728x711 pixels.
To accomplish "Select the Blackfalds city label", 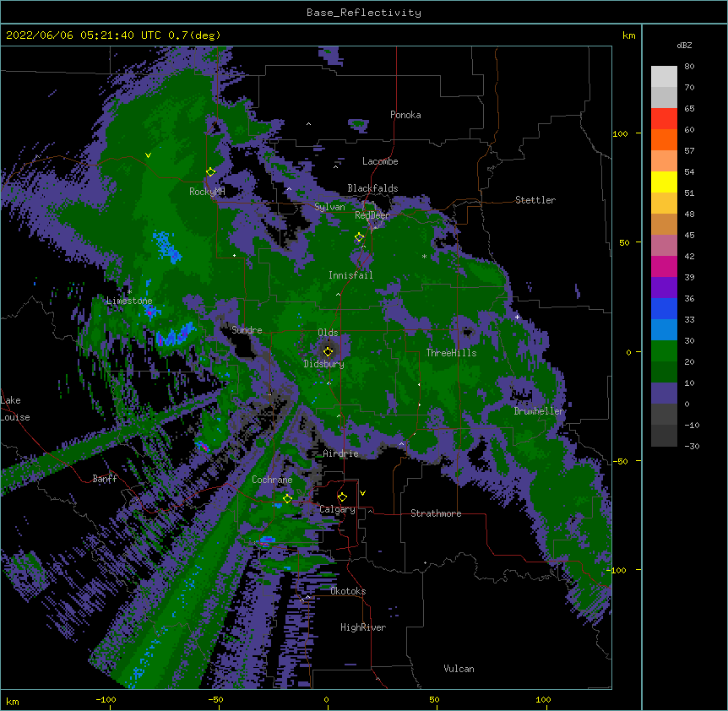I will click(x=372, y=188).
